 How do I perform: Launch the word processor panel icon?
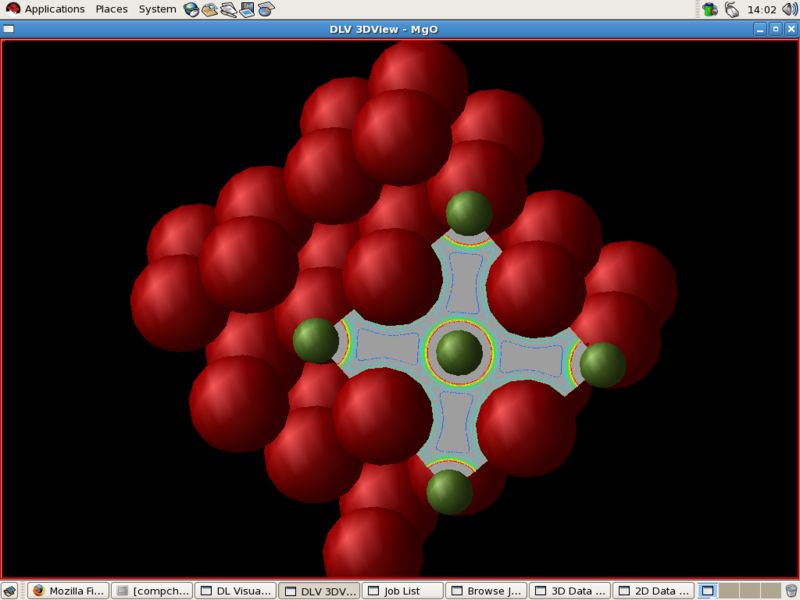(229, 9)
